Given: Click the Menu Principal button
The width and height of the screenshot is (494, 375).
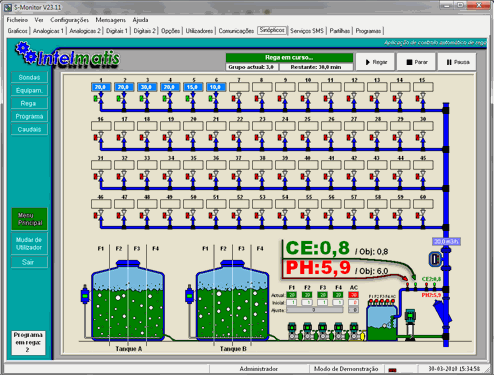Looking at the screenshot, I should pos(29,219).
